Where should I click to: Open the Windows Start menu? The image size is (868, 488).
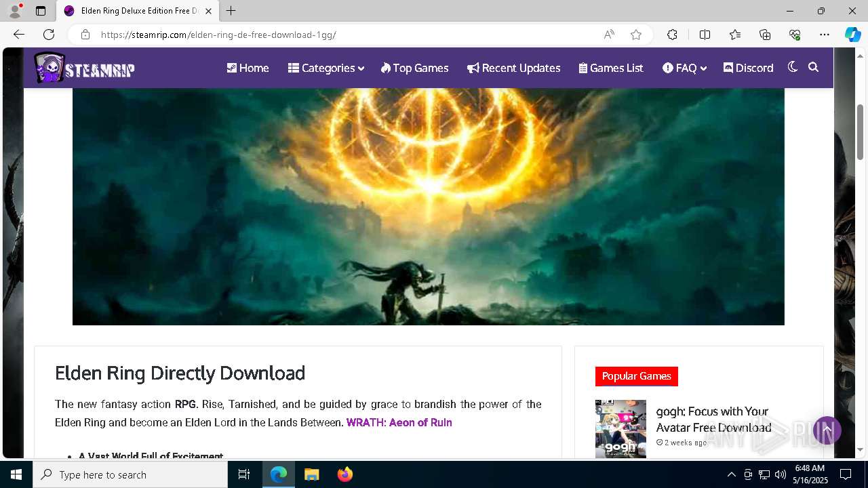(16, 474)
